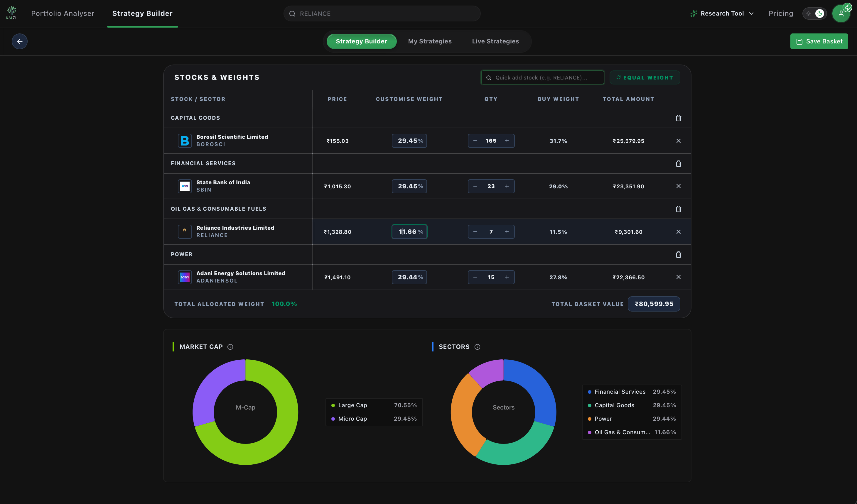Screen dimensions: 857x504
Task: Open the user profile avatar
Action: coord(841,13)
